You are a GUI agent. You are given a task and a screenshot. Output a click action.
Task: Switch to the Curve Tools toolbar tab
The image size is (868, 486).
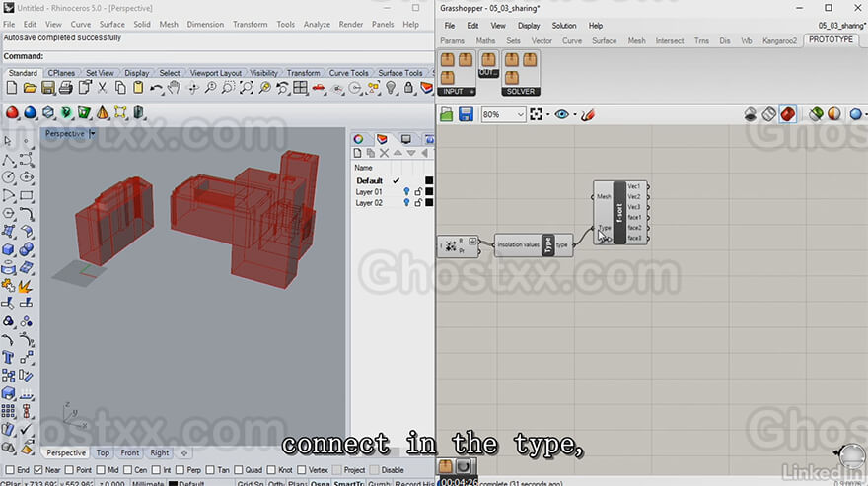pyautogui.click(x=348, y=73)
